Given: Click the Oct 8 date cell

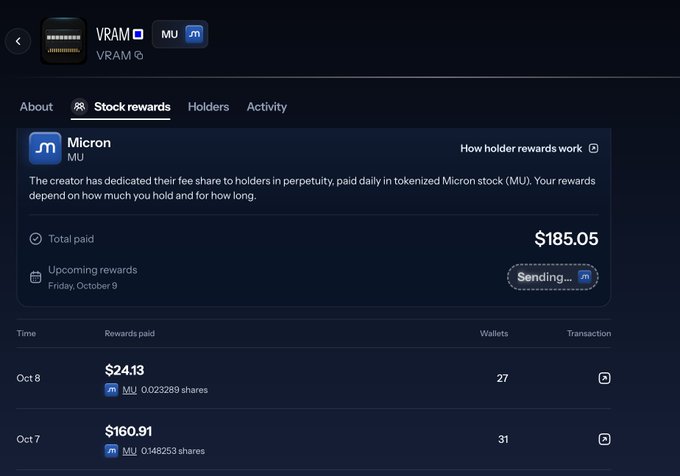Looking at the screenshot, I should coord(28,378).
